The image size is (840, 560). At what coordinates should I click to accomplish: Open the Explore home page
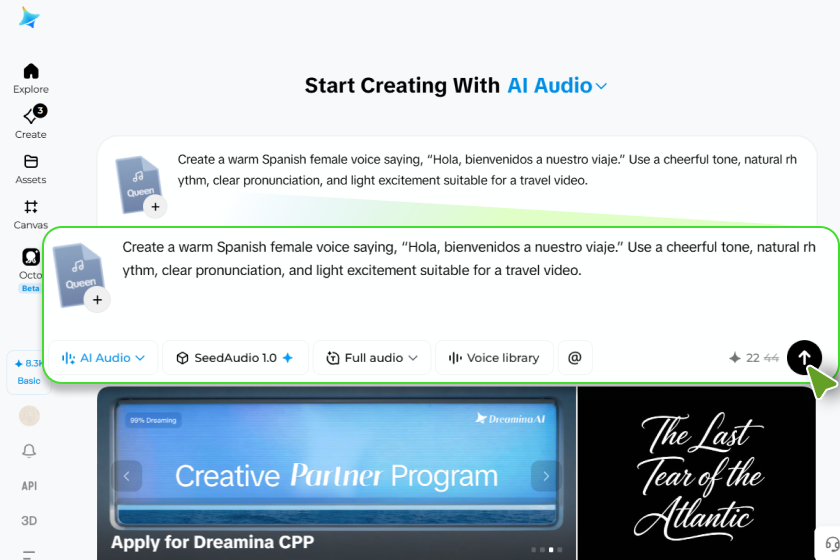point(31,79)
